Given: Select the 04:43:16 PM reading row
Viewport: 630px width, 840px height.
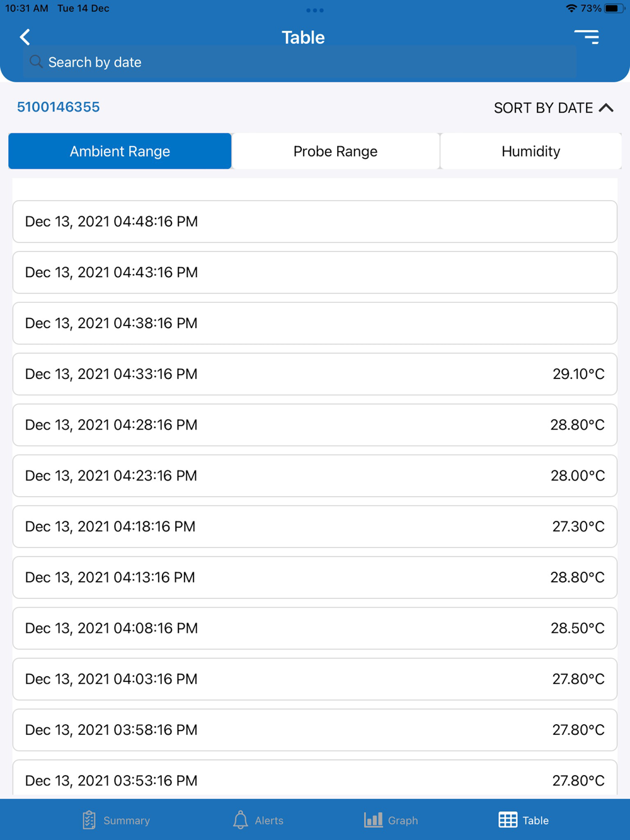Looking at the screenshot, I should point(315,273).
